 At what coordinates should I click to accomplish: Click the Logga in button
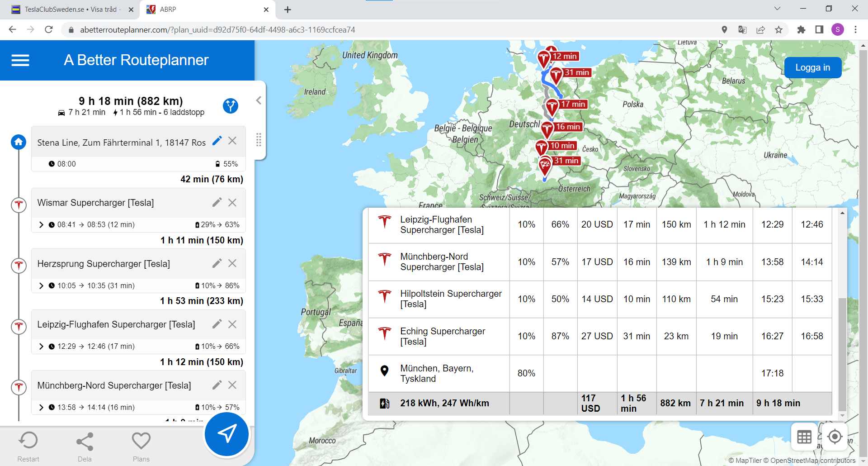812,67
